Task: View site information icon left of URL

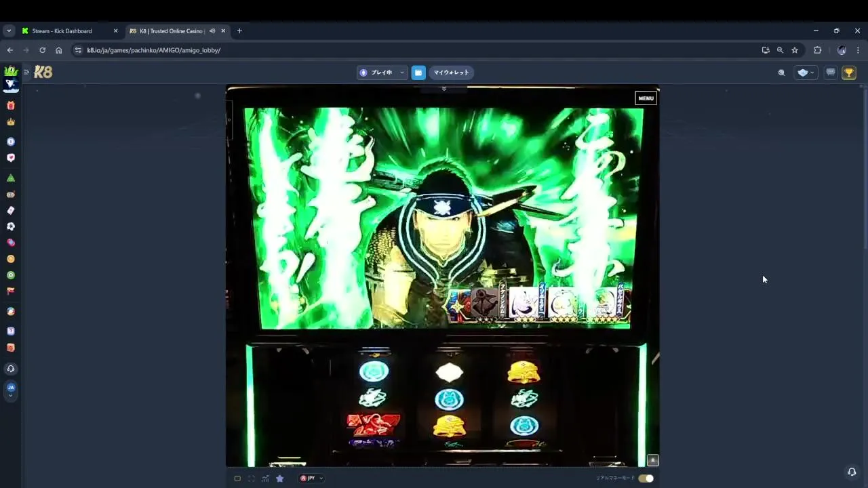Action: [x=78, y=50]
